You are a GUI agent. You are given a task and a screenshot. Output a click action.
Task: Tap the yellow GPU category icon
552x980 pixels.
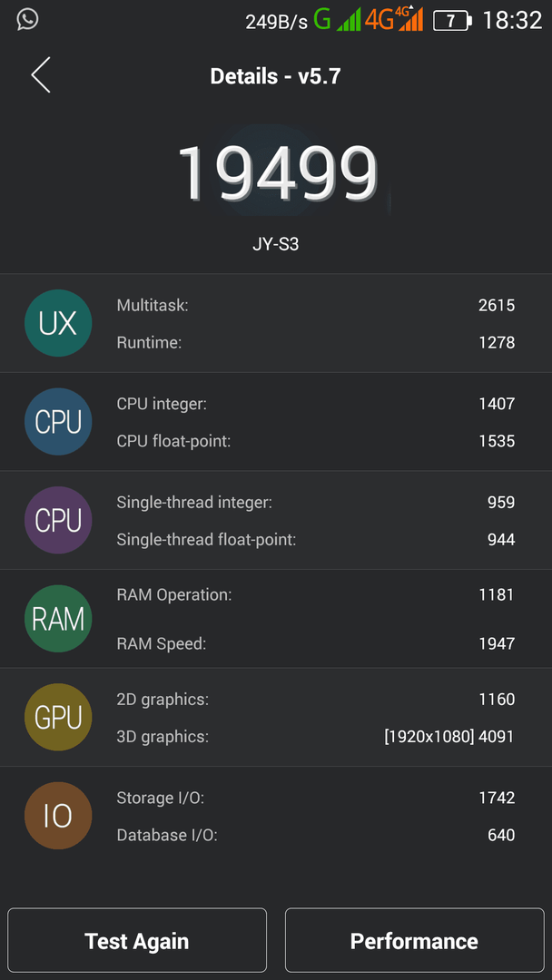coord(58,717)
